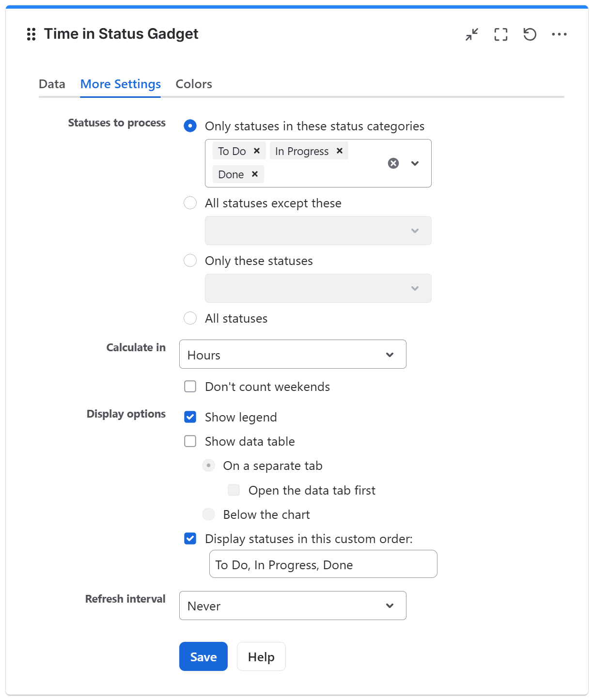Click the custom status order text field
The width and height of the screenshot is (593, 700).
[x=323, y=564]
